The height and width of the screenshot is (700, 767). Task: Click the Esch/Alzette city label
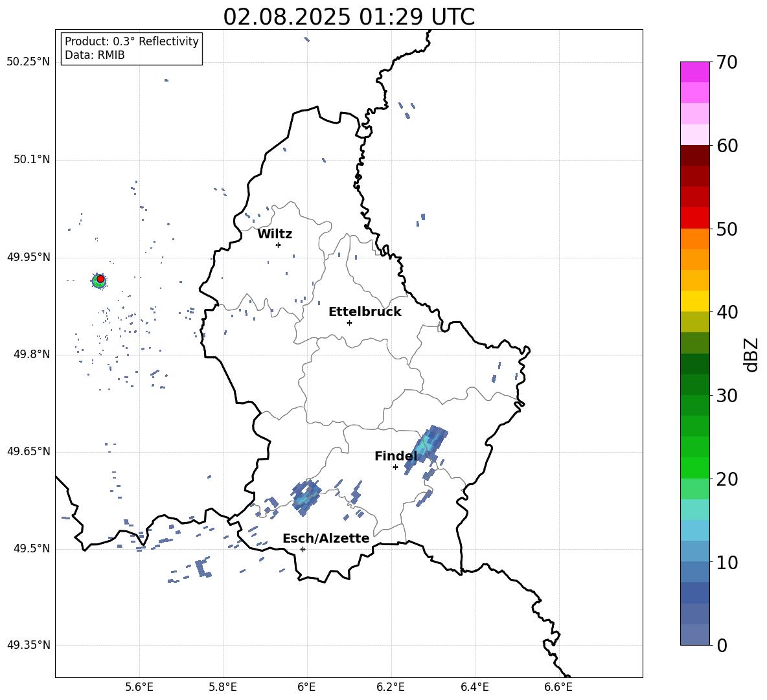coord(326,539)
